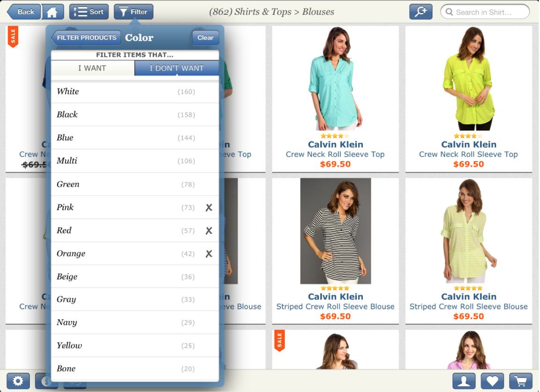This screenshot has height=392, width=540.
Task: Open Striped Crew Roll Sleeve Blouse title under black-striped blouse
Action: [335, 306]
